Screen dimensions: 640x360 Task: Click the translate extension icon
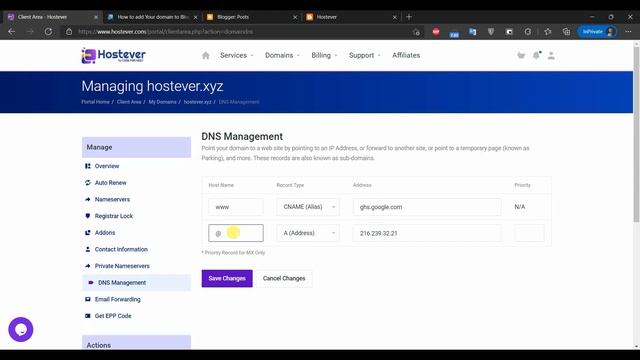click(x=472, y=31)
